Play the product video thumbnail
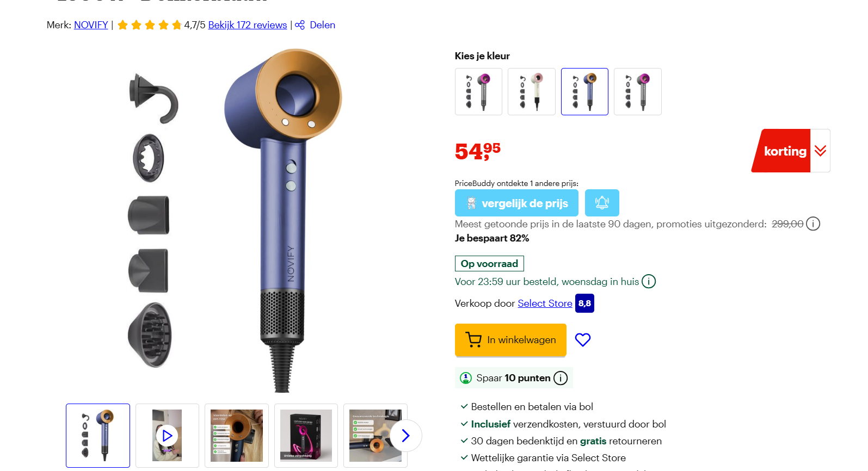Viewport: 868px width, 471px height. (x=167, y=436)
